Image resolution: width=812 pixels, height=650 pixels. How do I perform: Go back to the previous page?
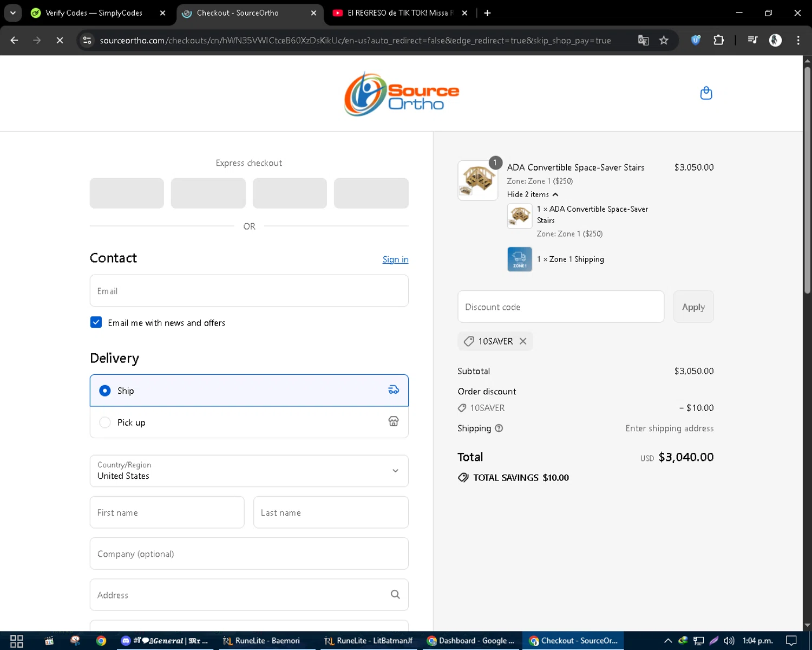15,40
